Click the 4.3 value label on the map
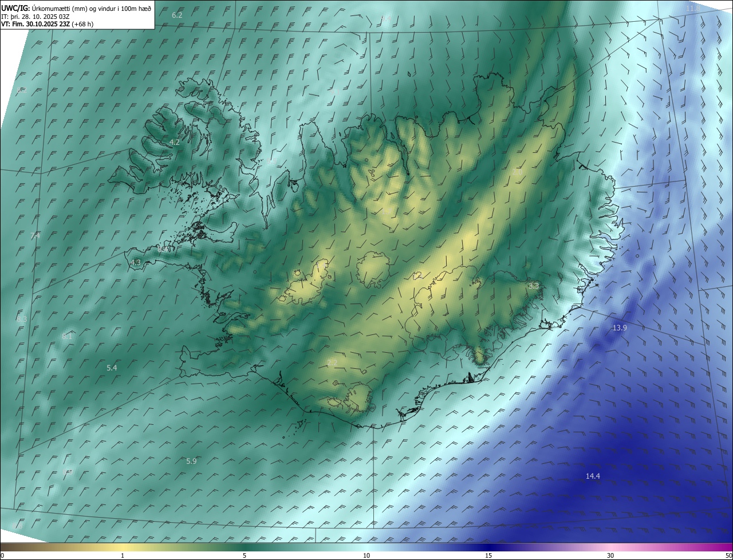Viewport: 733px width, 560px height. (136, 262)
